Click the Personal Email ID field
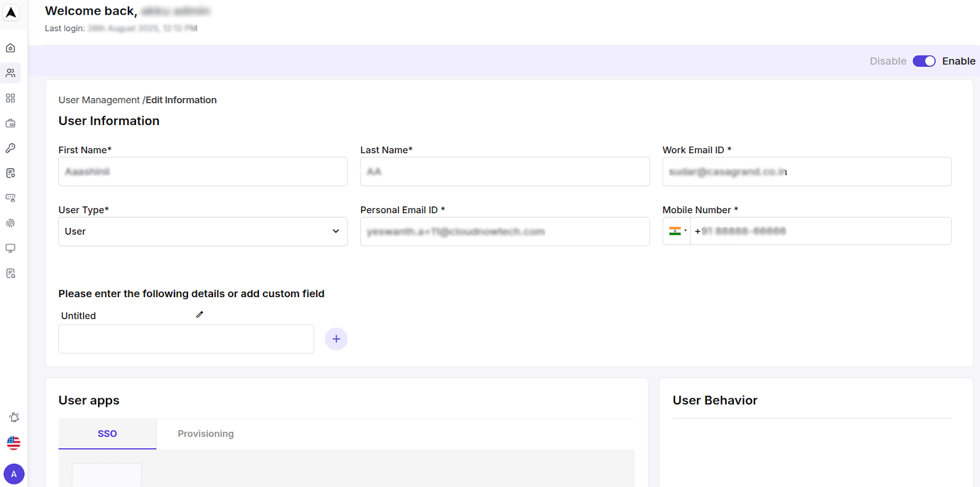 pos(505,232)
